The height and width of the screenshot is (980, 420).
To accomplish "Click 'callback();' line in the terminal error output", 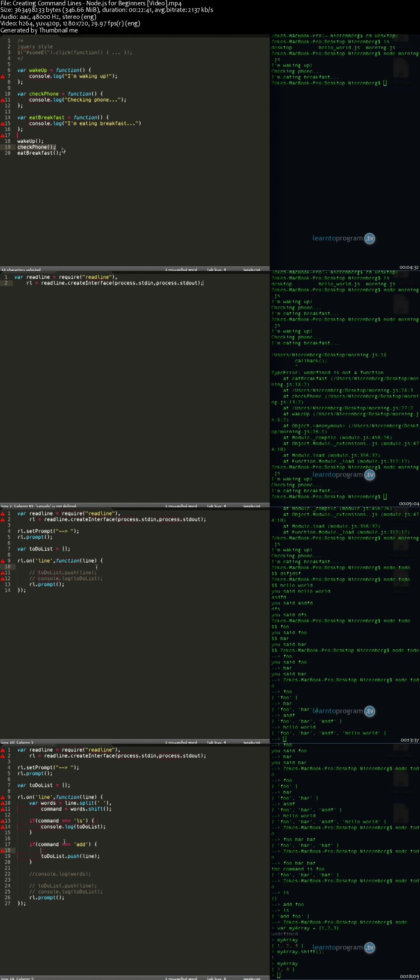I will 311,361.
